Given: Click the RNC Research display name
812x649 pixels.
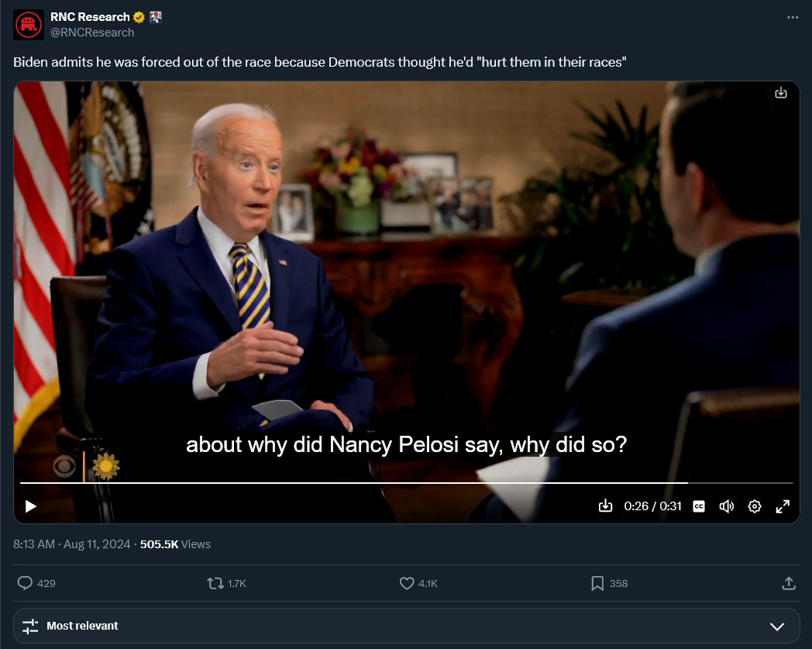Looking at the screenshot, I should coord(90,17).
